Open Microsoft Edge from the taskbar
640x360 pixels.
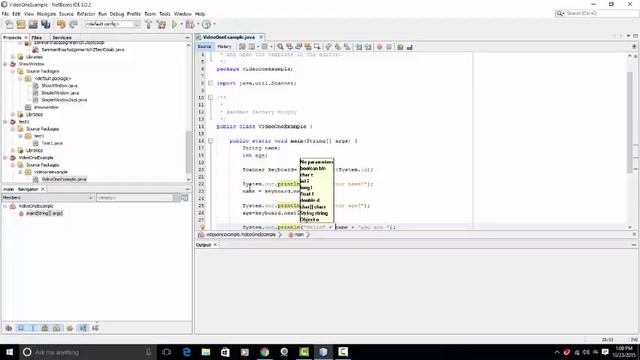pyautogui.click(x=187, y=352)
